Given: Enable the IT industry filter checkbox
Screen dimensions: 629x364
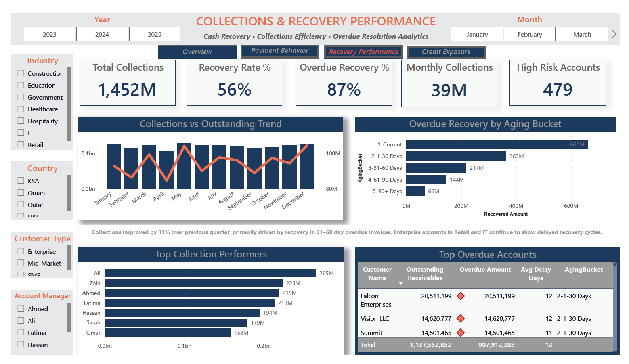Looking at the screenshot, I should [x=21, y=133].
